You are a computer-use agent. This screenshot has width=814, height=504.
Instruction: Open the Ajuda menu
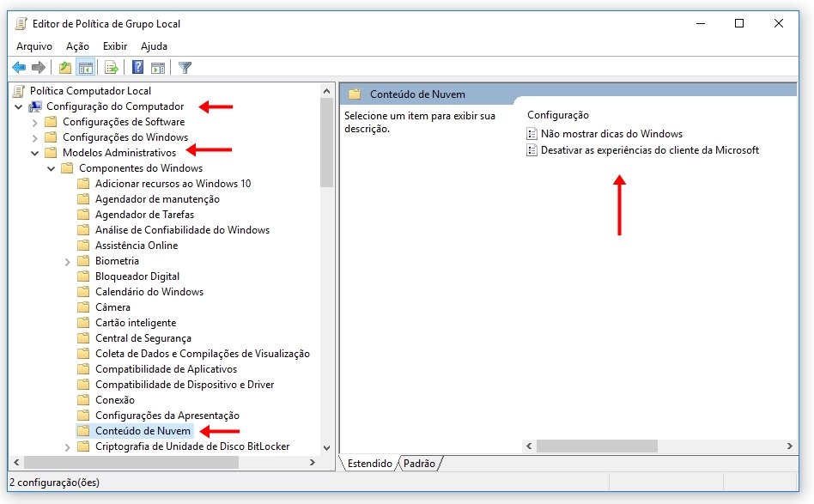(x=154, y=46)
